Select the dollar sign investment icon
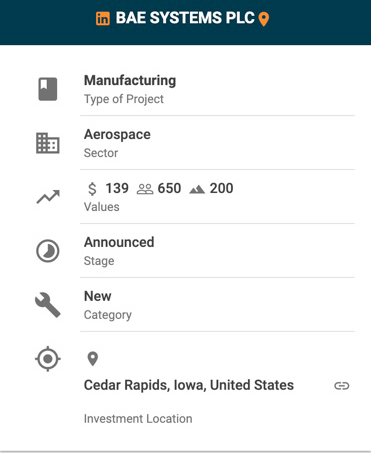Image resolution: width=371 pixels, height=453 pixels. click(x=92, y=189)
